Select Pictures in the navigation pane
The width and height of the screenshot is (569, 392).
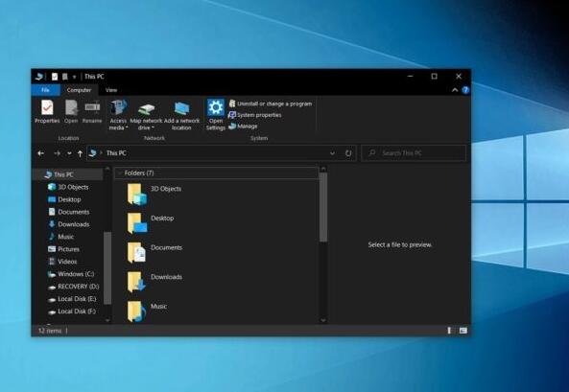click(64, 249)
